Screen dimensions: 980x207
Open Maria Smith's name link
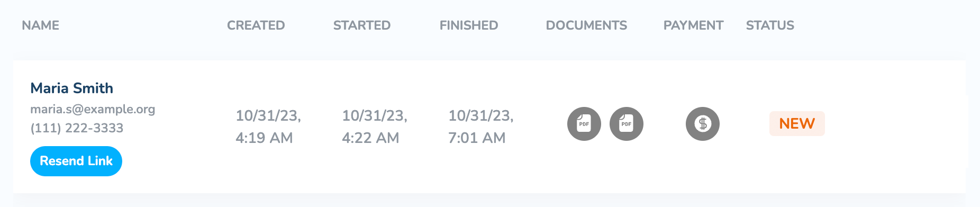click(72, 88)
